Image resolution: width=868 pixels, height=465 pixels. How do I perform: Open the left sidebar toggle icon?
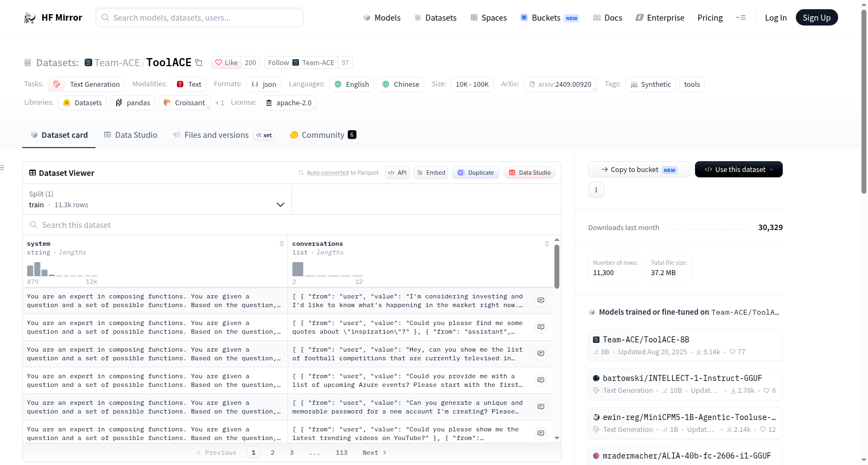2,168
